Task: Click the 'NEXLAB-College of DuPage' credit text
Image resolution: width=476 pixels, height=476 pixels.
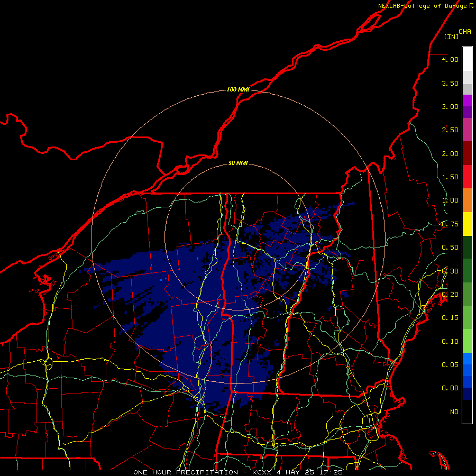Action: (x=423, y=6)
